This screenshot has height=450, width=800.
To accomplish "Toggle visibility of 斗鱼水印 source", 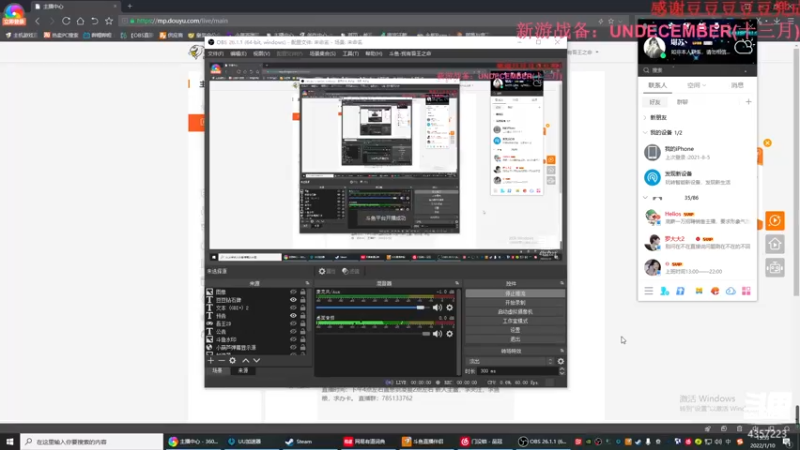I will click(293, 339).
